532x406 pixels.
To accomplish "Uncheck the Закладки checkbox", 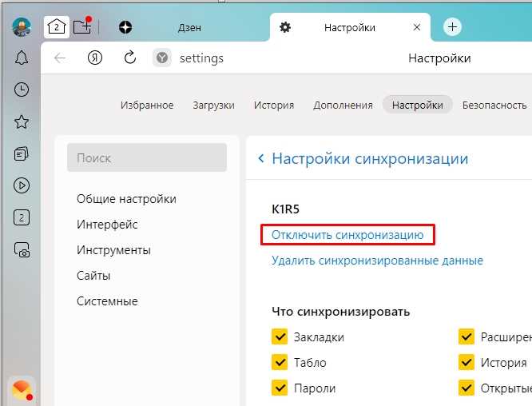I will tap(280, 336).
